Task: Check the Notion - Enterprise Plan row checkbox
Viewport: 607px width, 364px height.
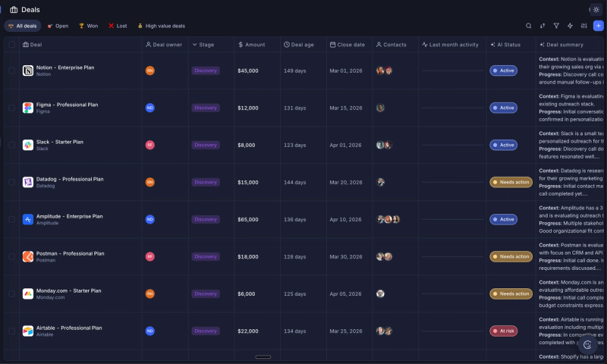Action: tap(11, 71)
